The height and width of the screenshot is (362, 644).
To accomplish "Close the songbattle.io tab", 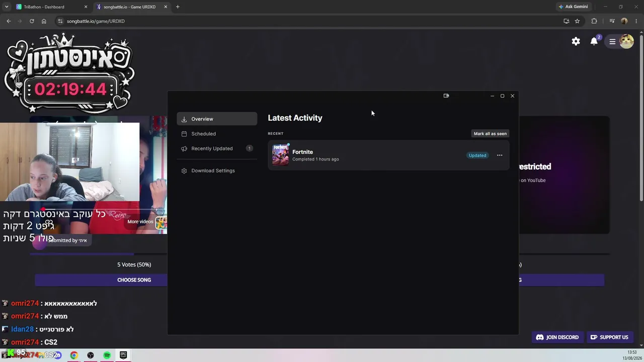I will (165, 7).
